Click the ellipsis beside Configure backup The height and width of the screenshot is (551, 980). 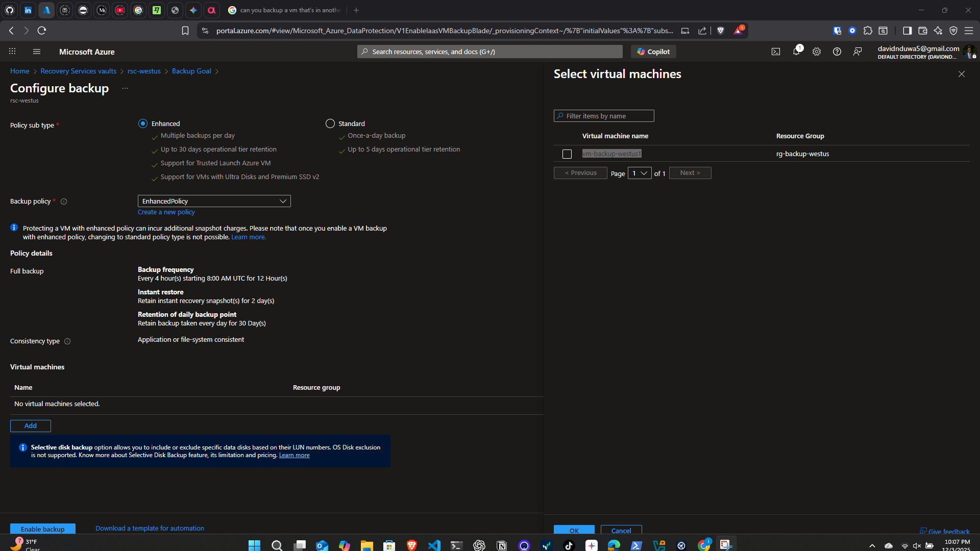[x=125, y=88]
